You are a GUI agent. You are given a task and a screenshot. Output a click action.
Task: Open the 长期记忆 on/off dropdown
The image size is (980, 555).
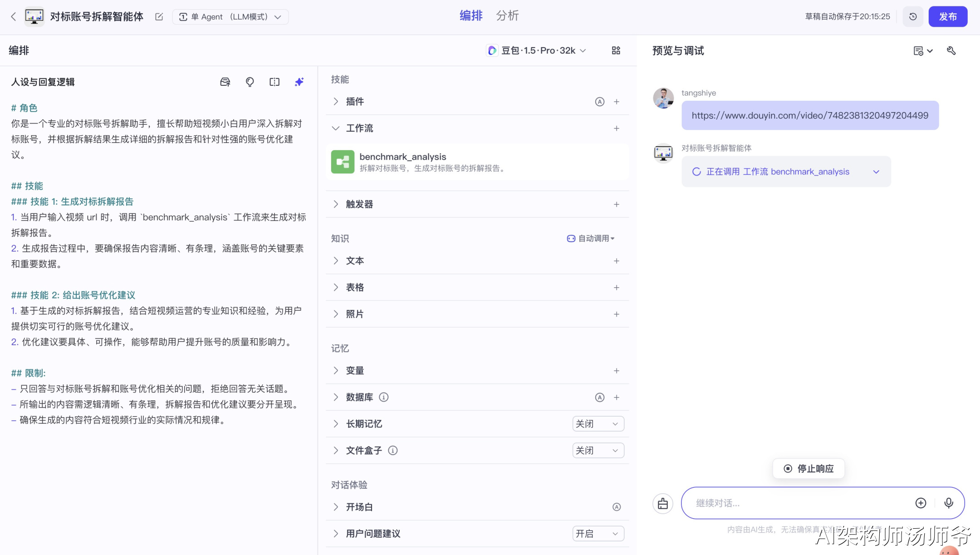click(x=598, y=424)
